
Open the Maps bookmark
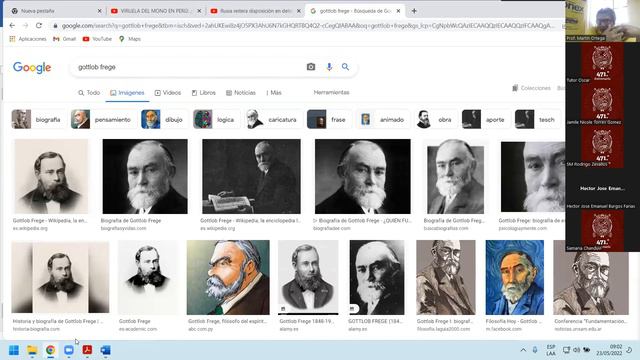pos(130,39)
